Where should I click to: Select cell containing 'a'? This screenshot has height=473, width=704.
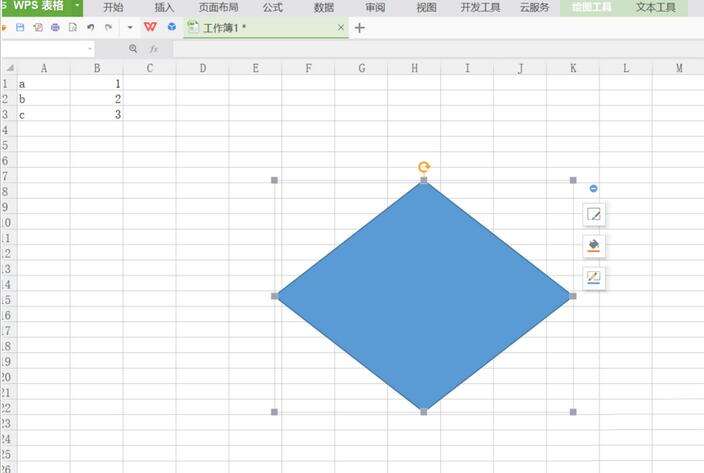(x=44, y=84)
